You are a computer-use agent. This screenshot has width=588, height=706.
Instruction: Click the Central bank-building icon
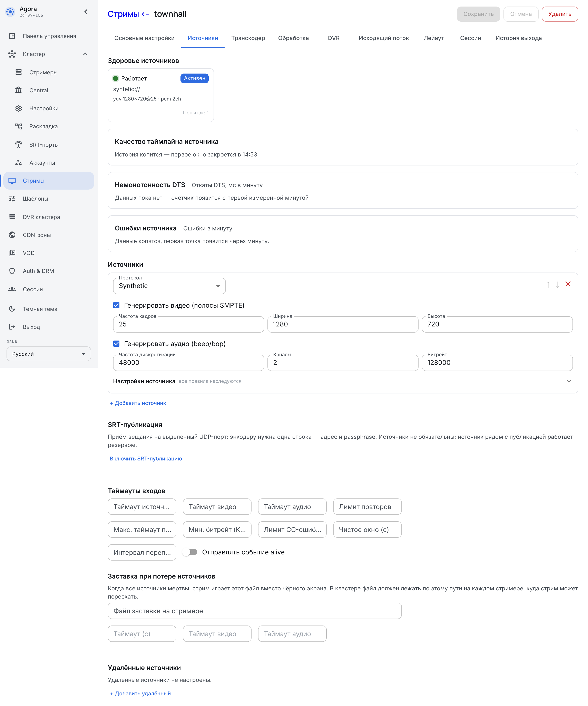click(x=19, y=90)
